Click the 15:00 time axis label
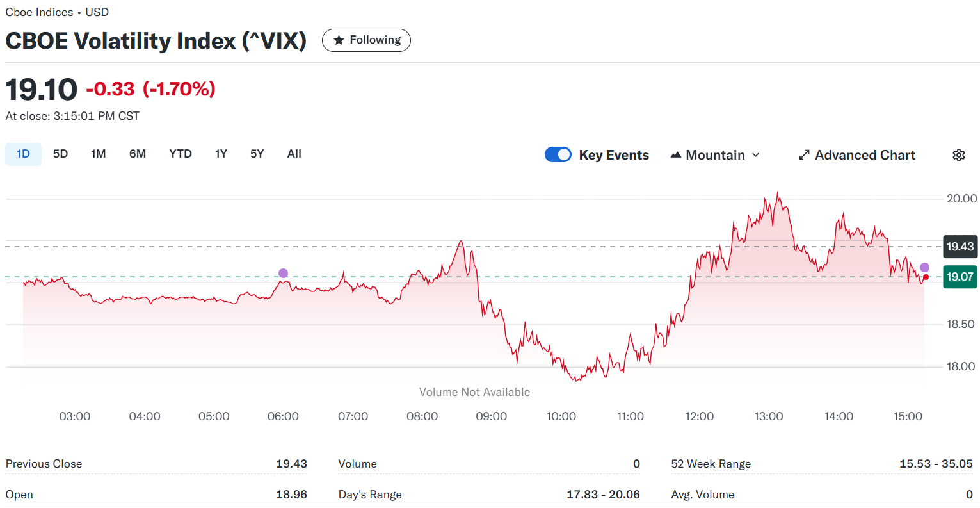The width and height of the screenshot is (980, 508). click(908, 416)
